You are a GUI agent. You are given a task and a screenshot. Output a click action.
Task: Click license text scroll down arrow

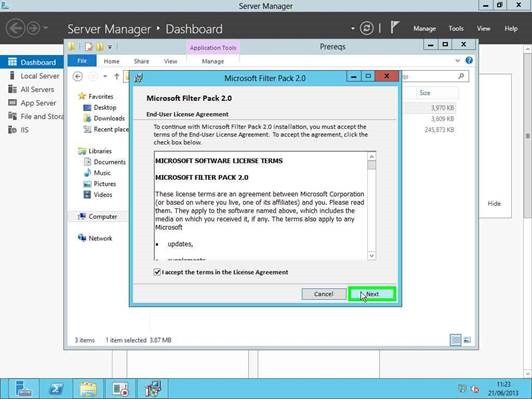tap(372, 255)
